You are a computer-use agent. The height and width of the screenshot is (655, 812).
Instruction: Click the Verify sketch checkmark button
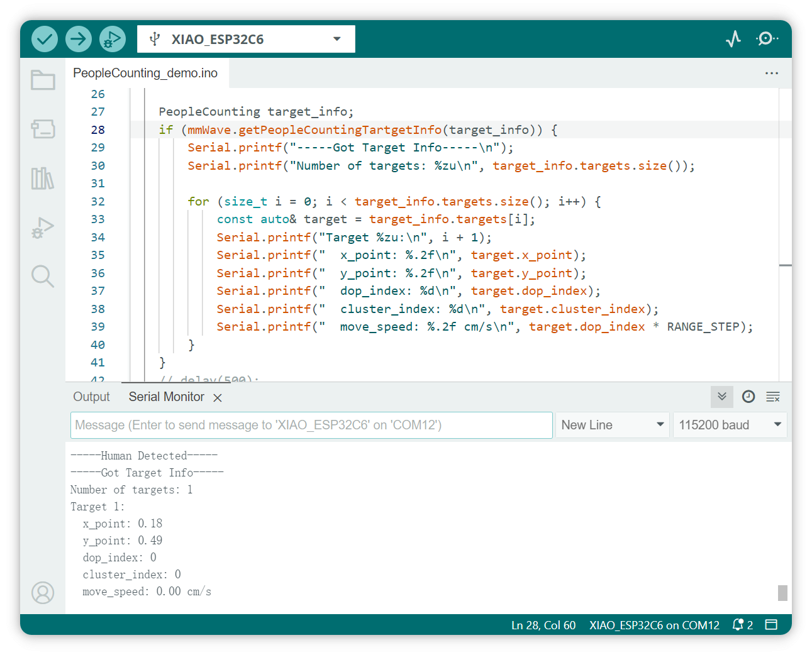(45, 39)
